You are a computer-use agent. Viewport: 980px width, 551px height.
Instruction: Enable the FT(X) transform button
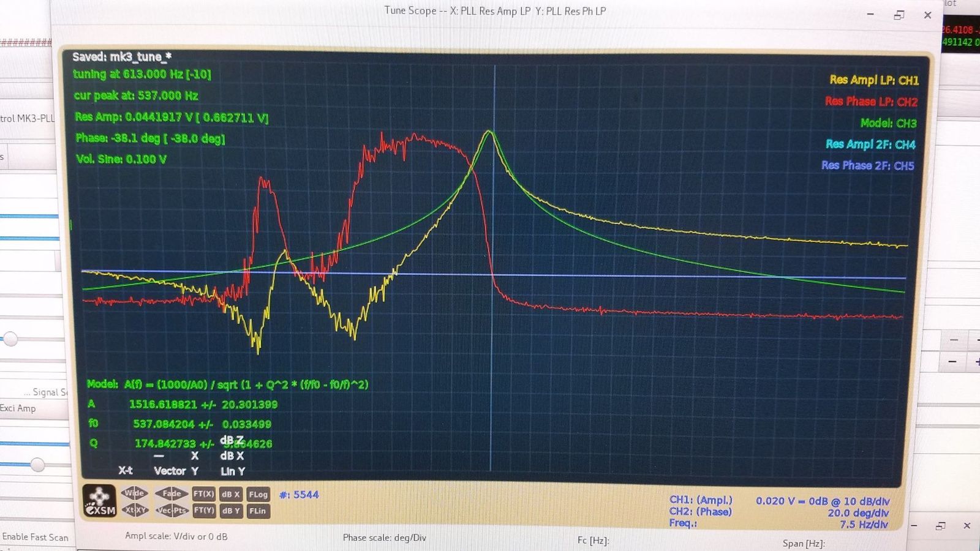(x=204, y=494)
